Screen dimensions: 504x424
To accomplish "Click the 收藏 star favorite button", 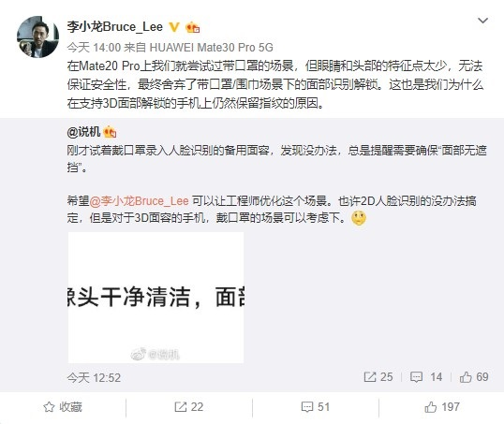I will click(x=63, y=407).
